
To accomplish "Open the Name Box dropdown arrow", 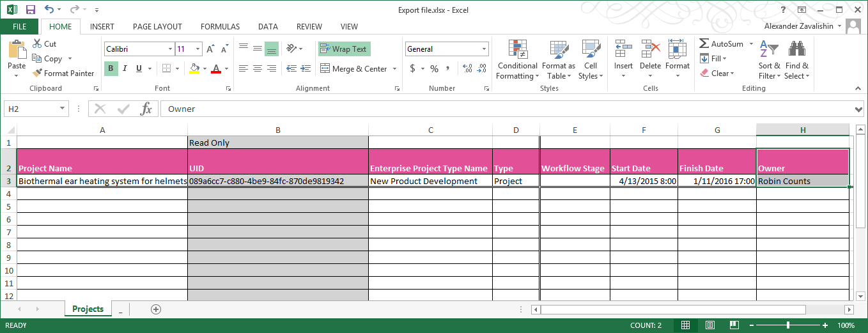I will [62, 109].
